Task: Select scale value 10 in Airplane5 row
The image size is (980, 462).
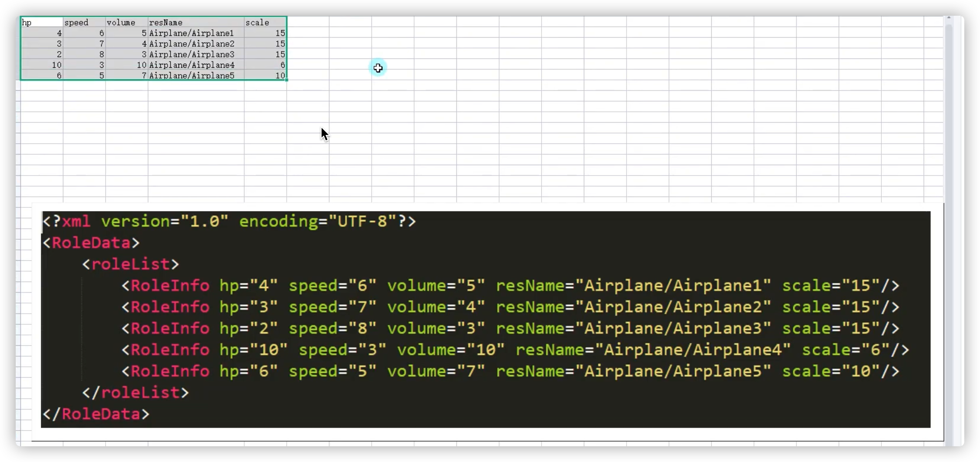Action: (x=265, y=76)
